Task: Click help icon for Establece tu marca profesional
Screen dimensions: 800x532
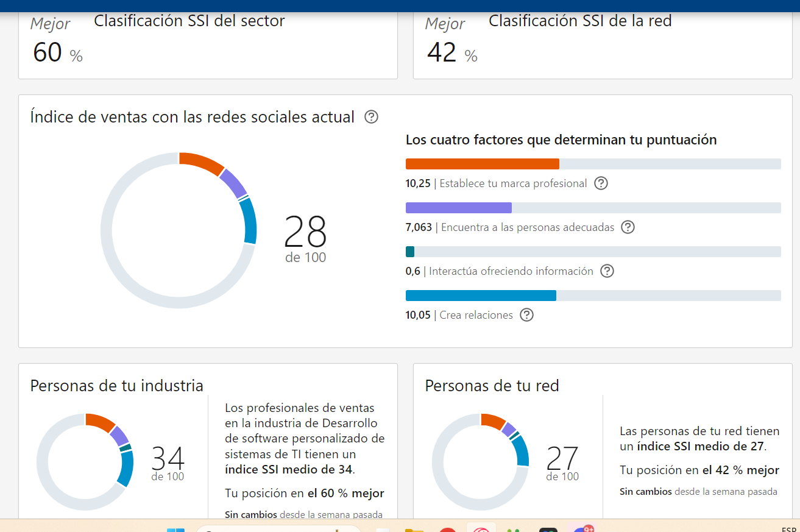Action: pyautogui.click(x=601, y=183)
